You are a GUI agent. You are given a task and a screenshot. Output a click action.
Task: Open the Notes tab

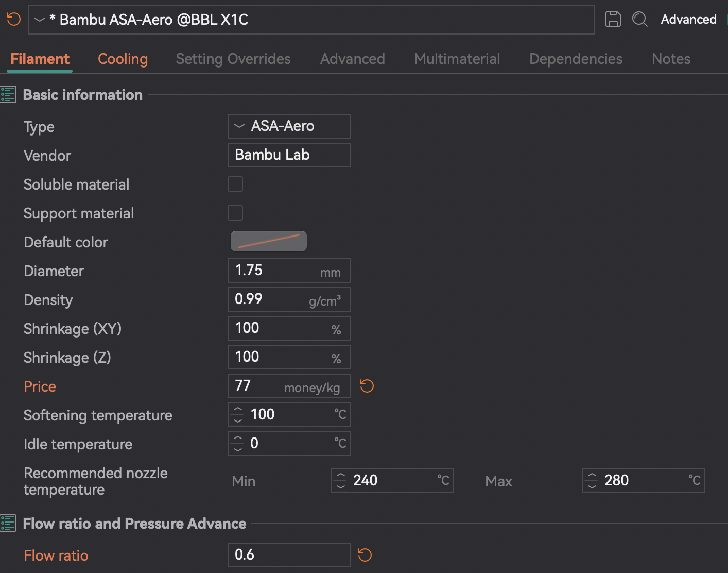(671, 59)
